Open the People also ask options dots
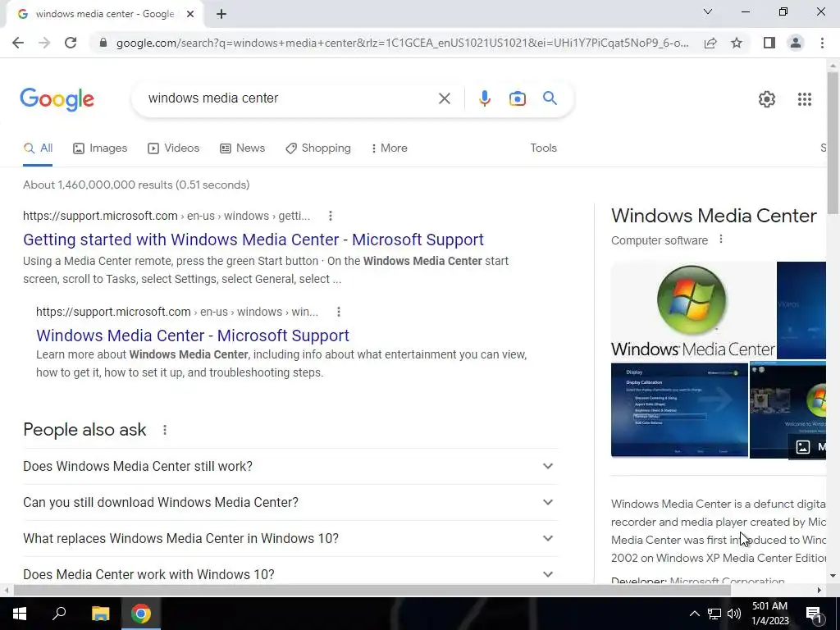 (x=165, y=430)
